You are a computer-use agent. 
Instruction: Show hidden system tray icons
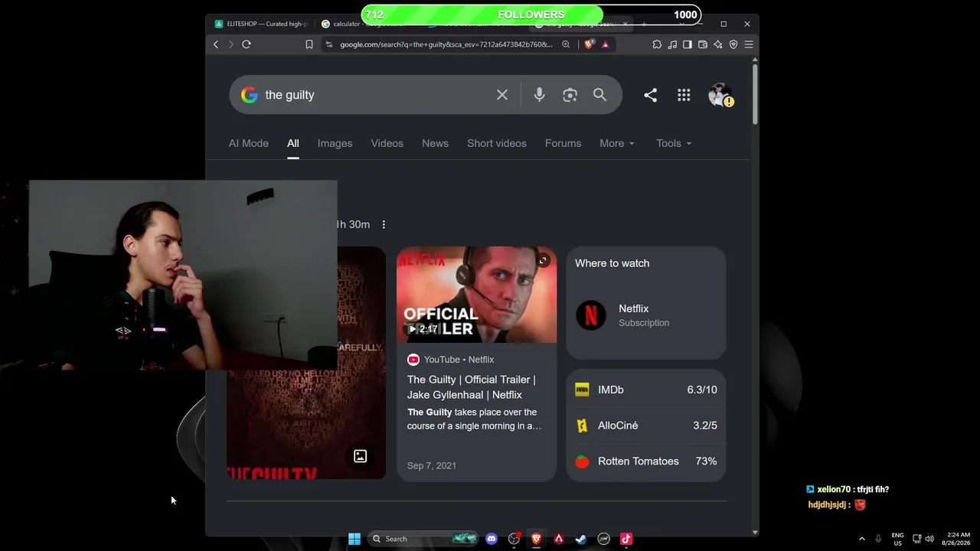[861, 539]
